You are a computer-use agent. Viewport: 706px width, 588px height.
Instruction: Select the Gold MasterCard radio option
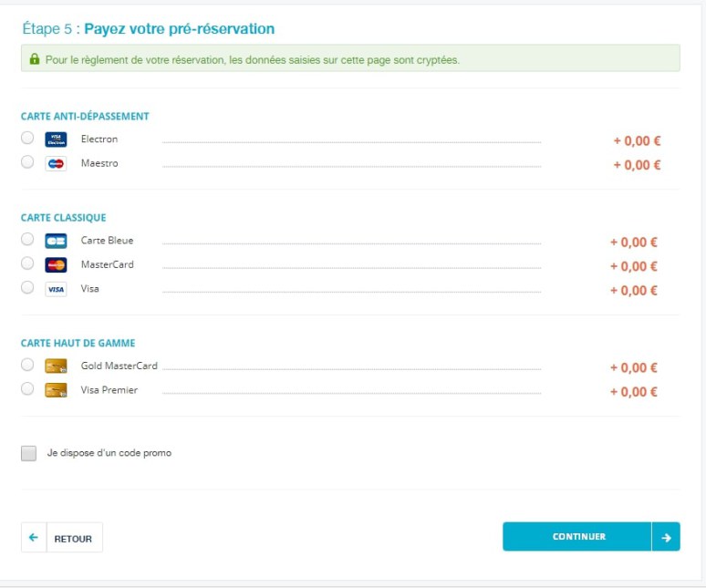point(27,365)
